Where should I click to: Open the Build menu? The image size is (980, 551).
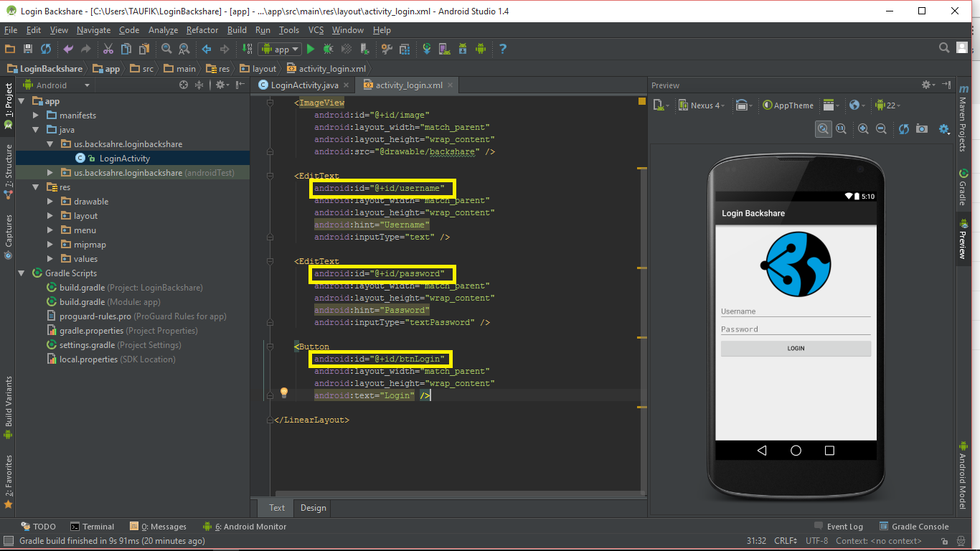point(237,30)
